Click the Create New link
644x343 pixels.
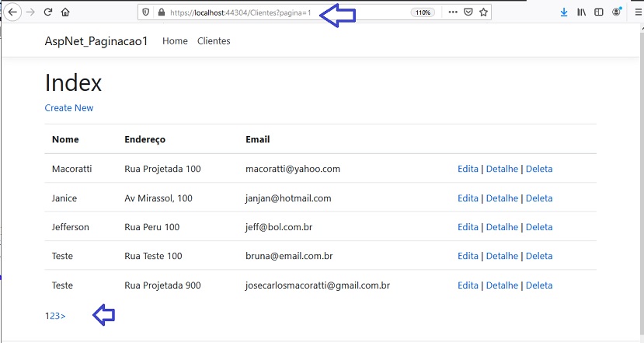coord(69,108)
